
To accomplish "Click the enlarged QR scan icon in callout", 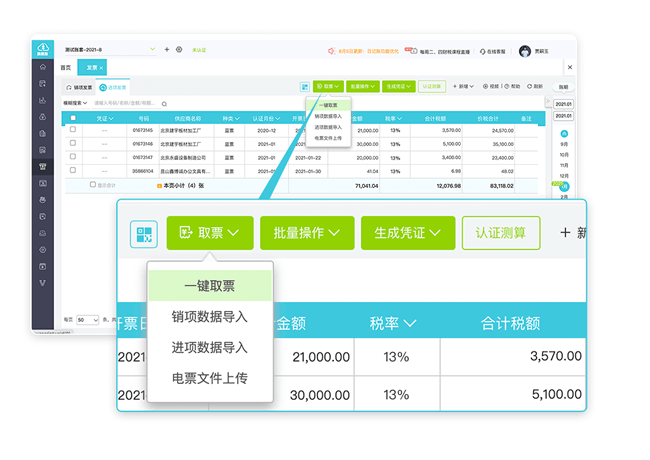I will (144, 234).
